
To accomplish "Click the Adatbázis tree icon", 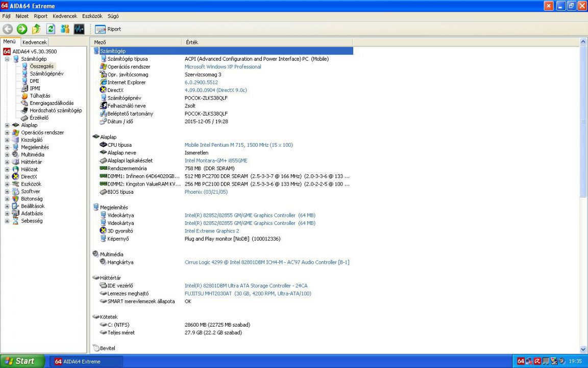I will coord(15,213).
